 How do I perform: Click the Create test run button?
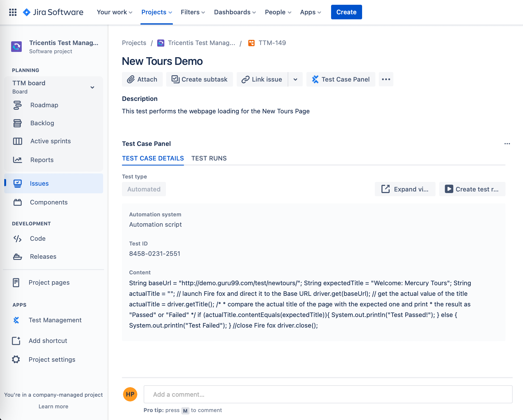472,189
